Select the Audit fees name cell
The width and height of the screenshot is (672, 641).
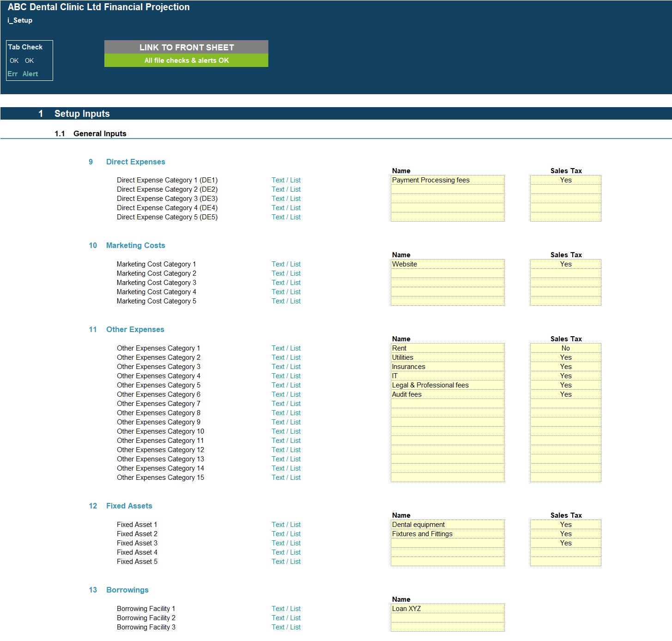point(448,394)
